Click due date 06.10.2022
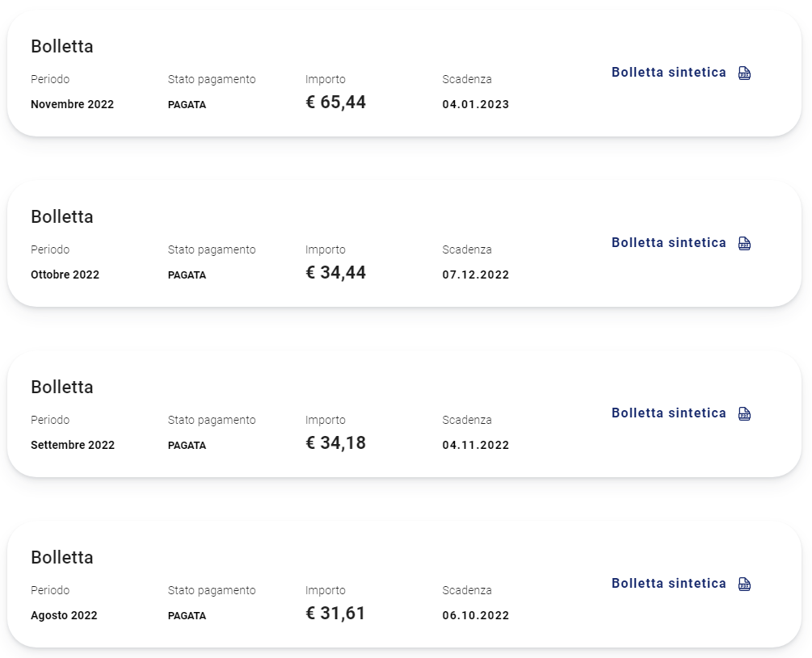Viewport: 812px width, 658px height. [x=475, y=615]
